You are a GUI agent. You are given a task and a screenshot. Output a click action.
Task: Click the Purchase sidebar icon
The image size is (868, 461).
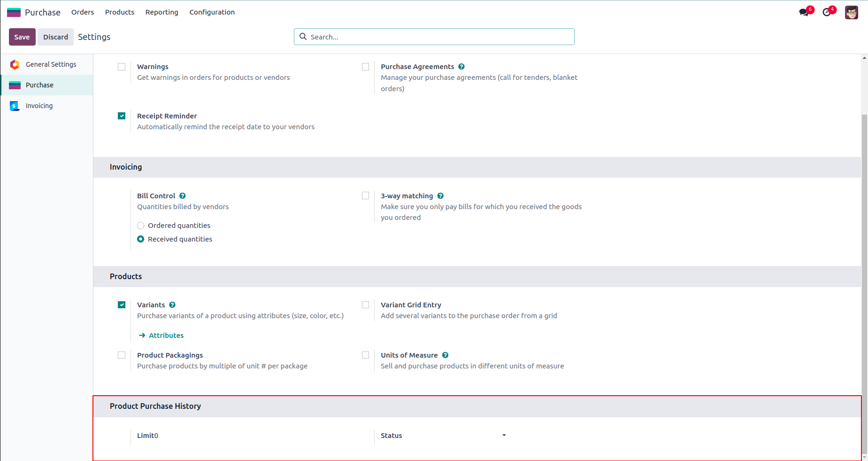point(15,85)
